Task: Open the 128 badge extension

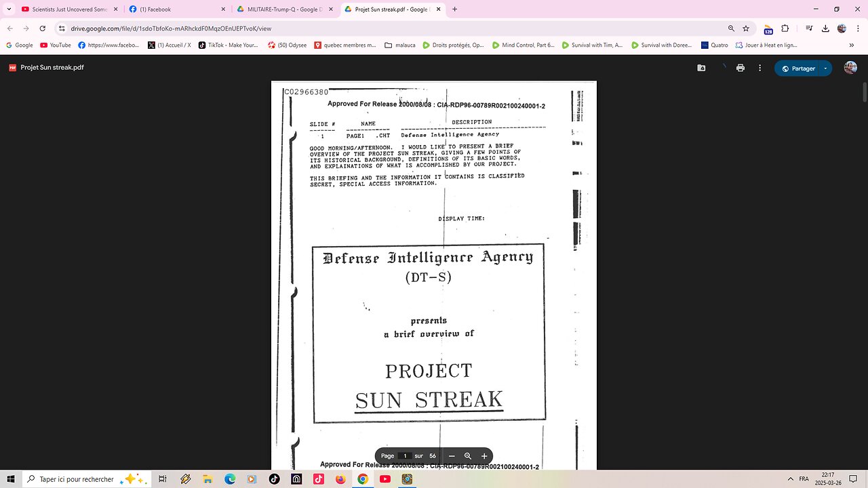Action: point(768,29)
